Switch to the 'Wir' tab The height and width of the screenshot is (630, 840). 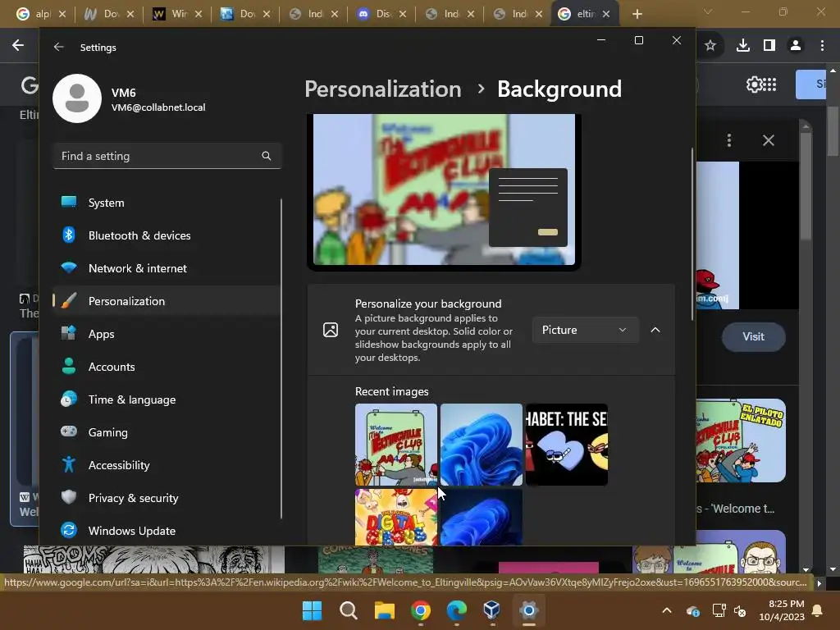pos(171,14)
